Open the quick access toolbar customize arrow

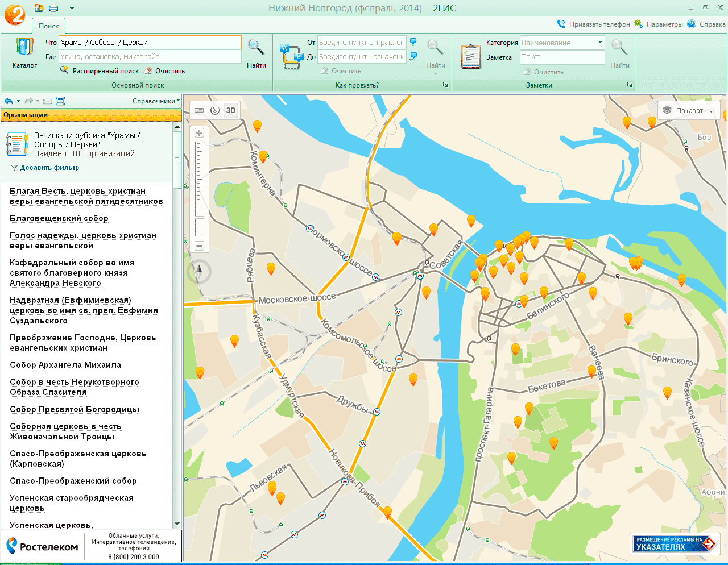pos(72,8)
